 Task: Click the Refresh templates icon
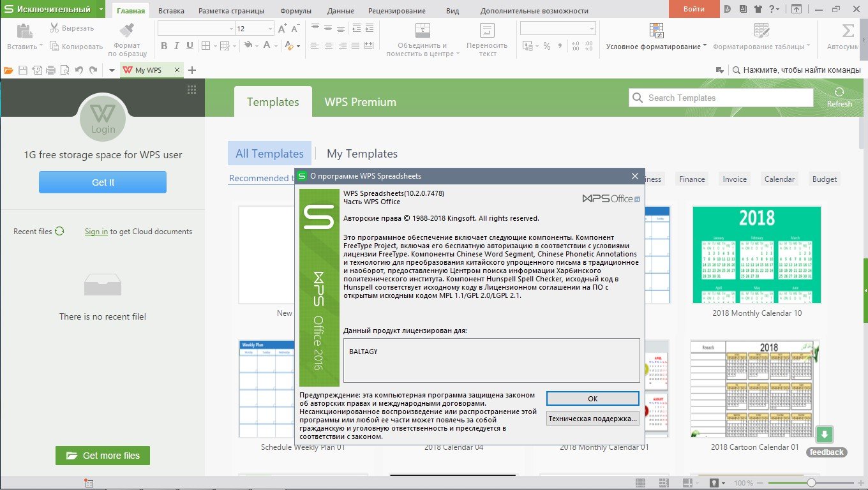[x=839, y=93]
